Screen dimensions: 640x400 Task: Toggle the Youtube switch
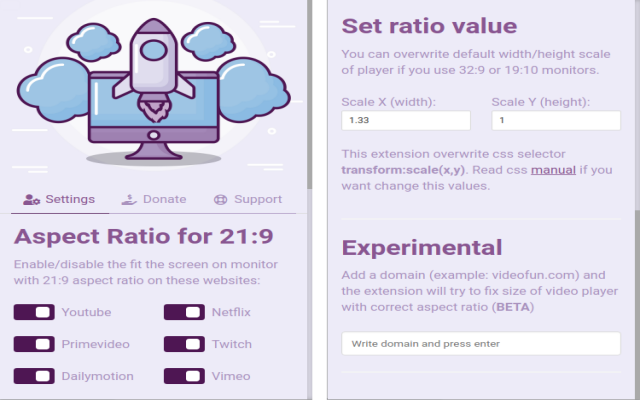(34, 312)
